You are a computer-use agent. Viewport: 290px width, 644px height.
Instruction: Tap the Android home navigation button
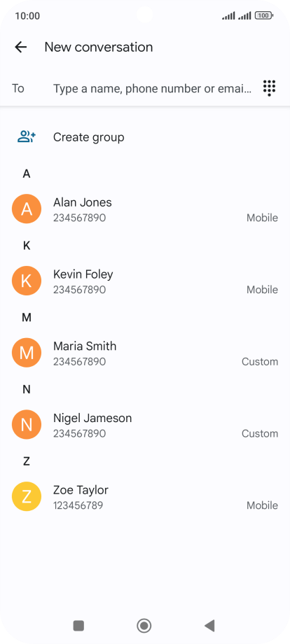point(144,626)
